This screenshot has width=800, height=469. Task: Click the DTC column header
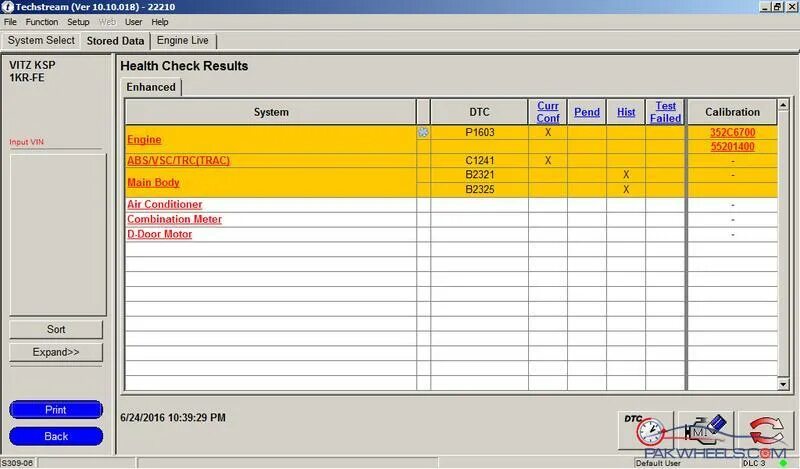(x=479, y=112)
